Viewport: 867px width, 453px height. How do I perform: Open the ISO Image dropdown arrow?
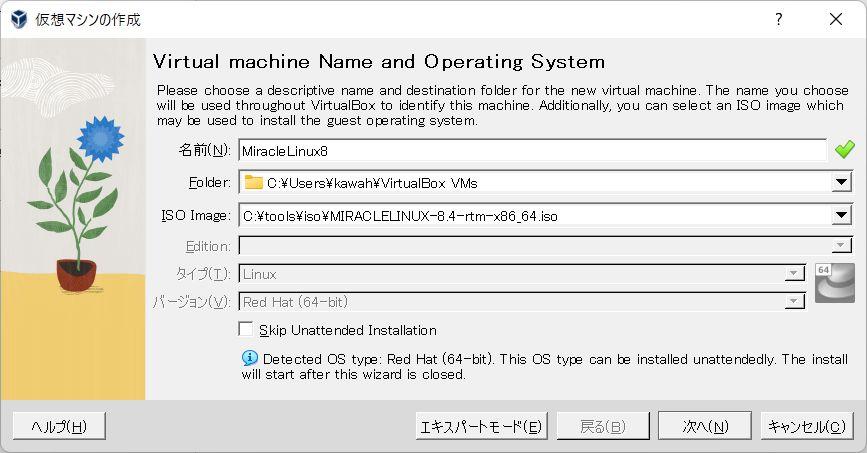pos(841,215)
